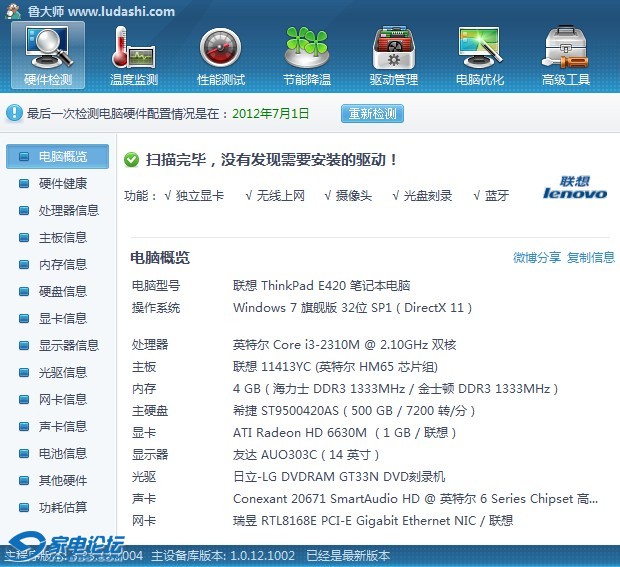Click the 联想 ThinkPad E420 笔记本电脑 value
This screenshot has width=620, height=567.
pos(321,285)
